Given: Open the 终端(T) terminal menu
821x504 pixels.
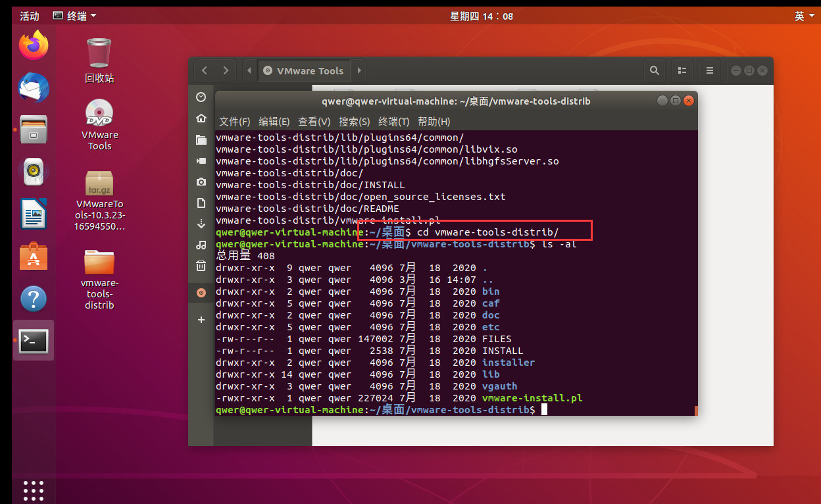Looking at the screenshot, I should [x=394, y=122].
